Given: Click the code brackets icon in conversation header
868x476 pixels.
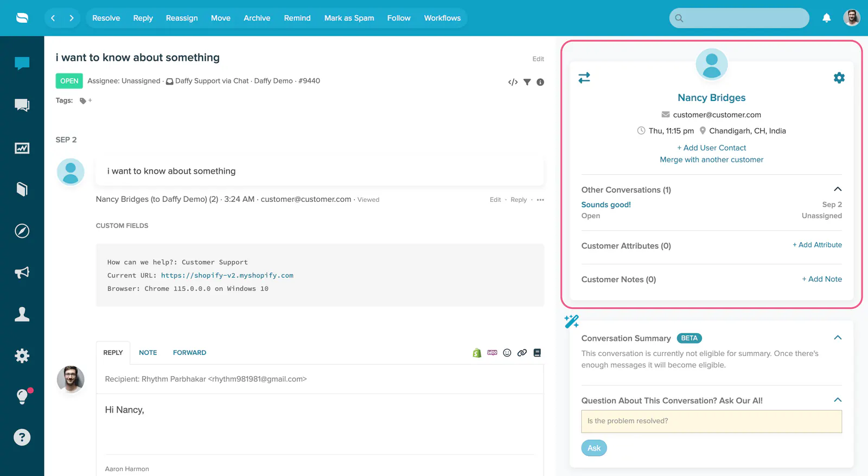Looking at the screenshot, I should coord(513,82).
